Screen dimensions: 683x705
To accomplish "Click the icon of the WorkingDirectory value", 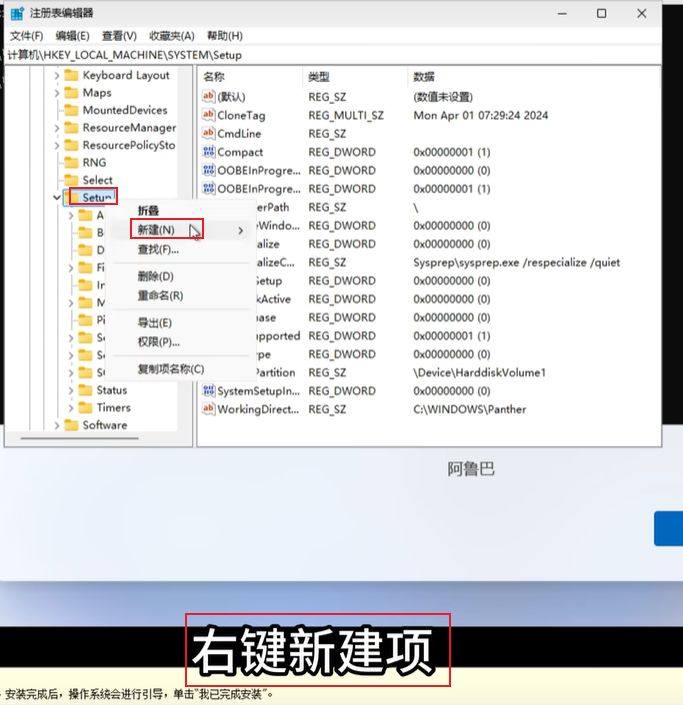I will click(208, 409).
